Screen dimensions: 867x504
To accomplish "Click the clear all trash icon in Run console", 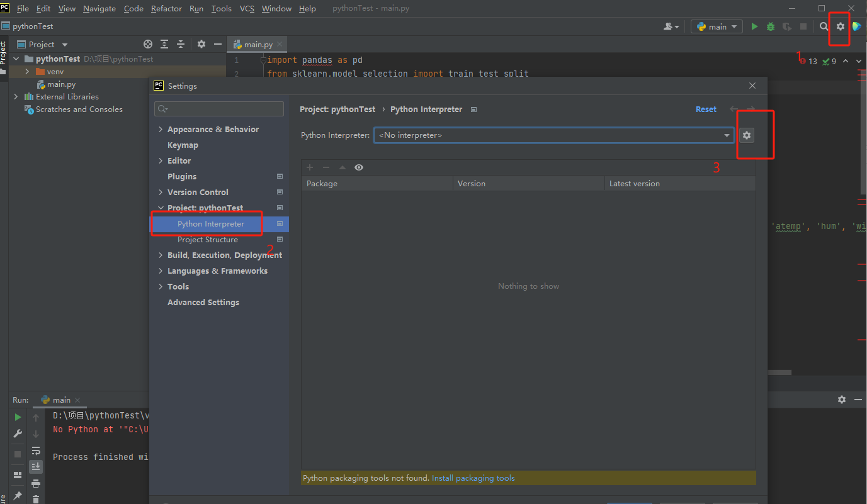I will tap(36, 499).
